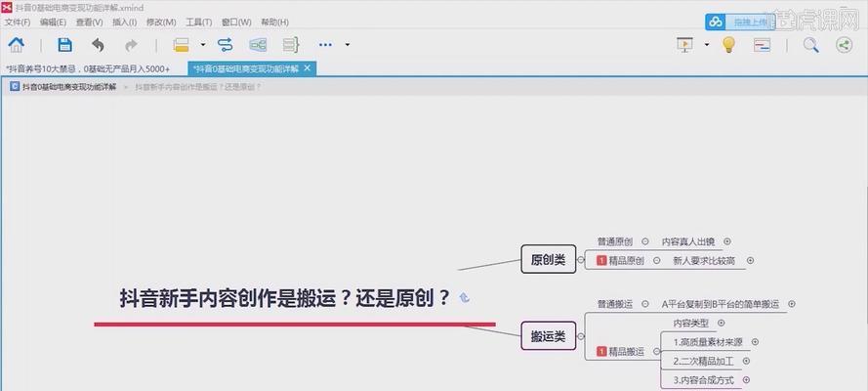Select the 精品原创 subtopic text

tap(627, 260)
